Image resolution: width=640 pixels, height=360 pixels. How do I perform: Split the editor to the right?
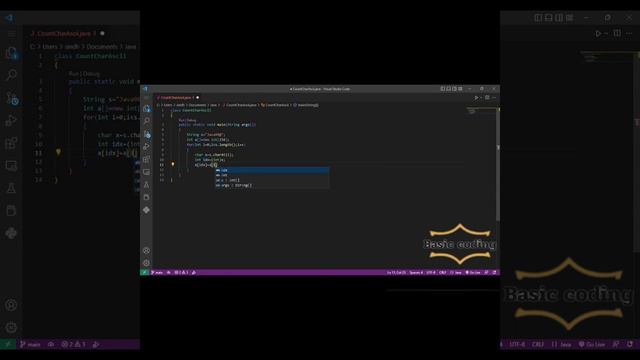click(487, 98)
